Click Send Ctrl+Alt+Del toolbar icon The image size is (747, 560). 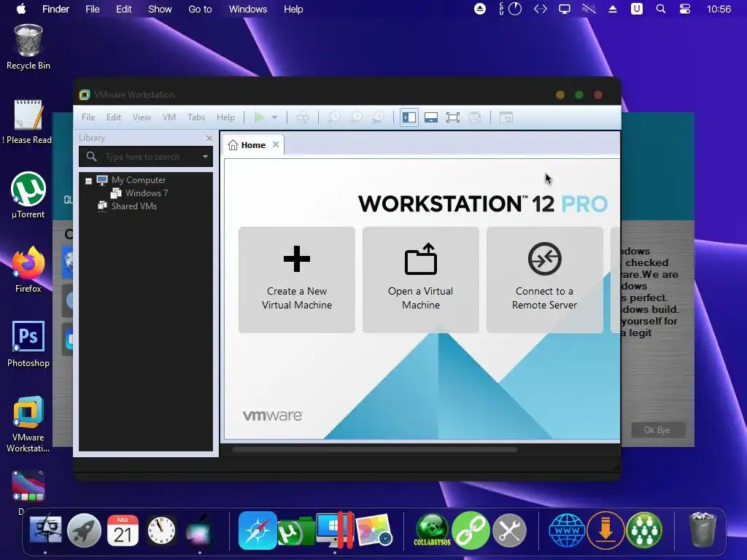tap(303, 117)
